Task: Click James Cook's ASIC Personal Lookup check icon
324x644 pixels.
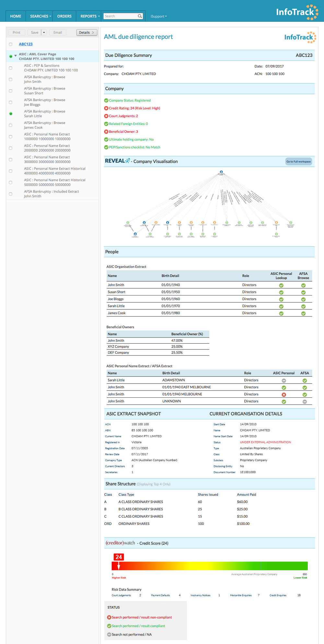Action: 281,314
